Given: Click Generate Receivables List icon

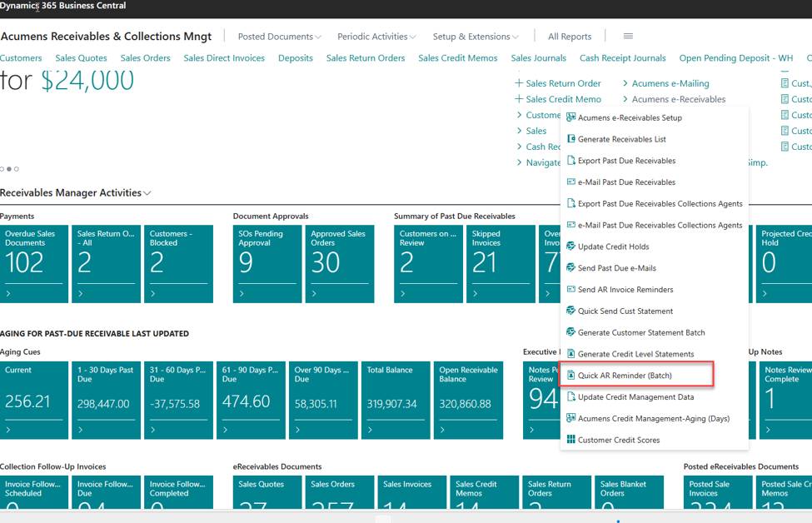Looking at the screenshot, I should pyautogui.click(x=570, y=139).
